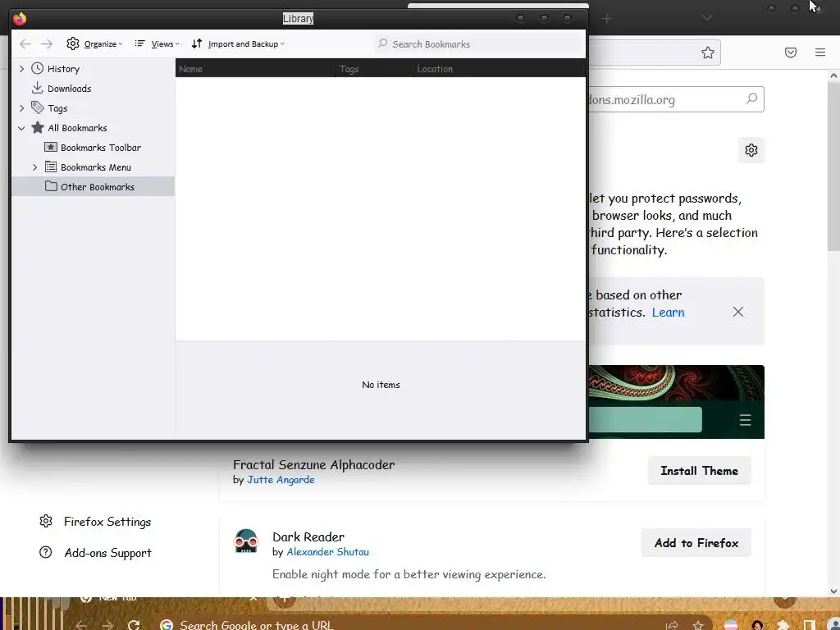The height and width of the screenshot is (630, 840).
Task: Open the Firefox hamburger application menu
Action: (820, 52)
